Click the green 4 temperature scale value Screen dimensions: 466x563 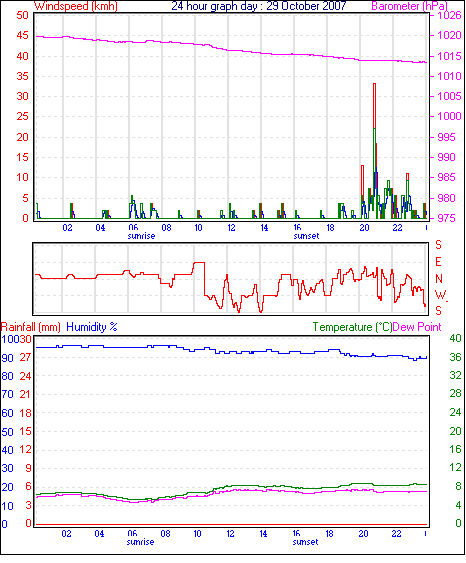(458, 505)
